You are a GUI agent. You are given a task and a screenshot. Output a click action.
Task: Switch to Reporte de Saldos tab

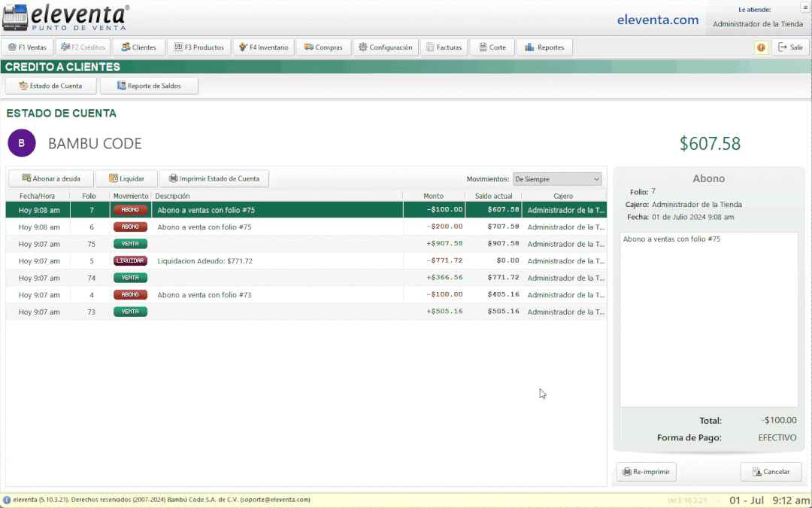click(149, 86)
